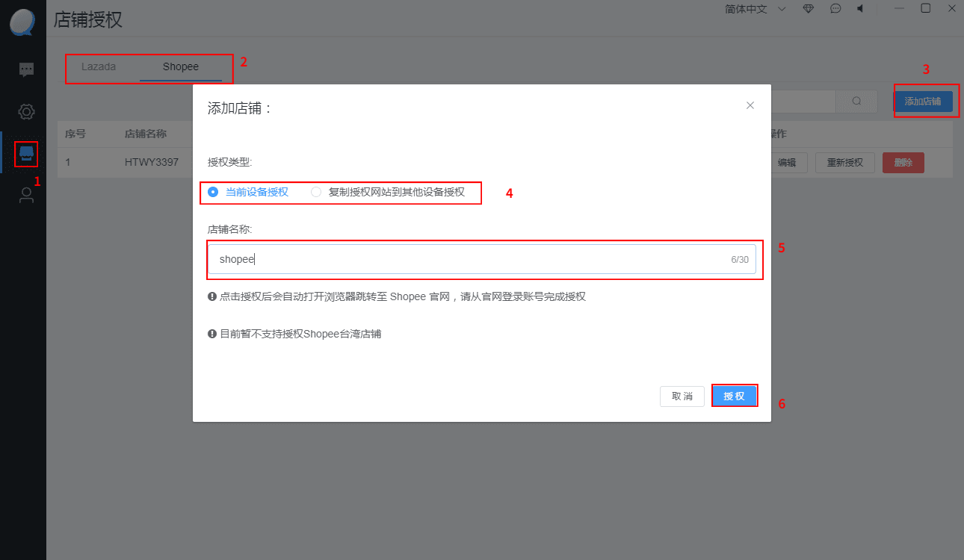Select 当前设备授权 radio option
This screenshot has height=560, width=964.
click(x=249, y=192)
